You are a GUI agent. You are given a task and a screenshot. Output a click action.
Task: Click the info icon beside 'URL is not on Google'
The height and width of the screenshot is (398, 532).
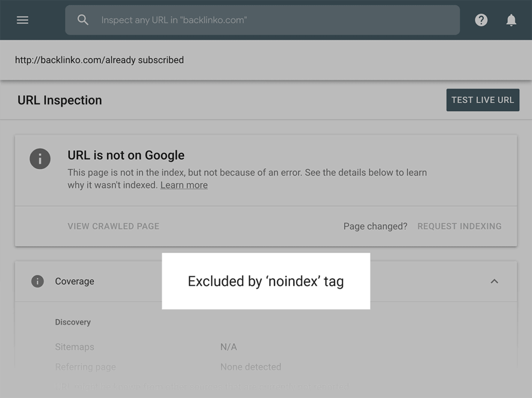(x=41, y=159)
